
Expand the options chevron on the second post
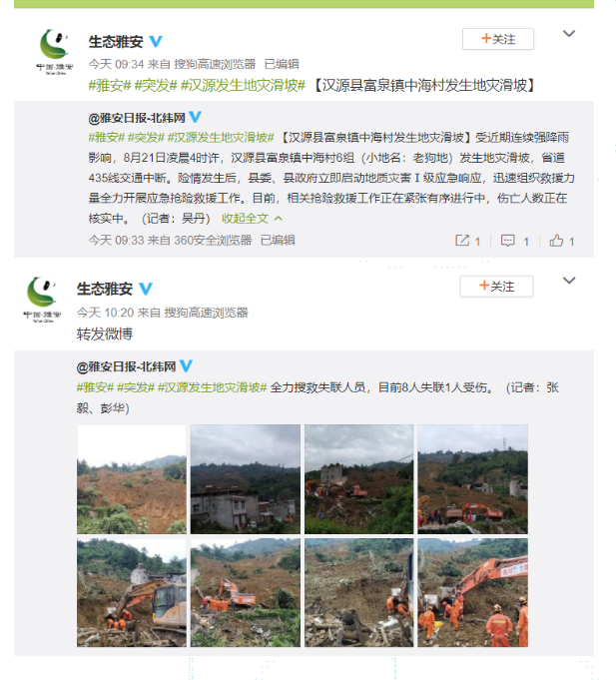tap(569, 281)
